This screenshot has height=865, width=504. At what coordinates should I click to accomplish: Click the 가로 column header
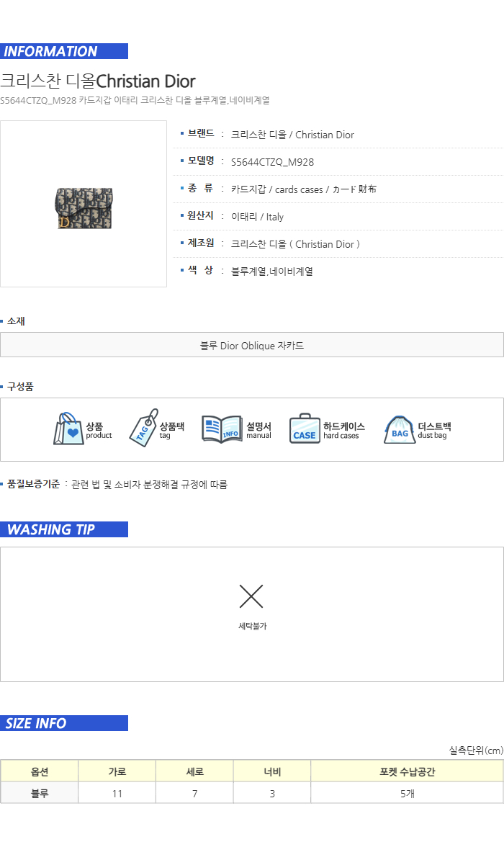tap(117, 771)
